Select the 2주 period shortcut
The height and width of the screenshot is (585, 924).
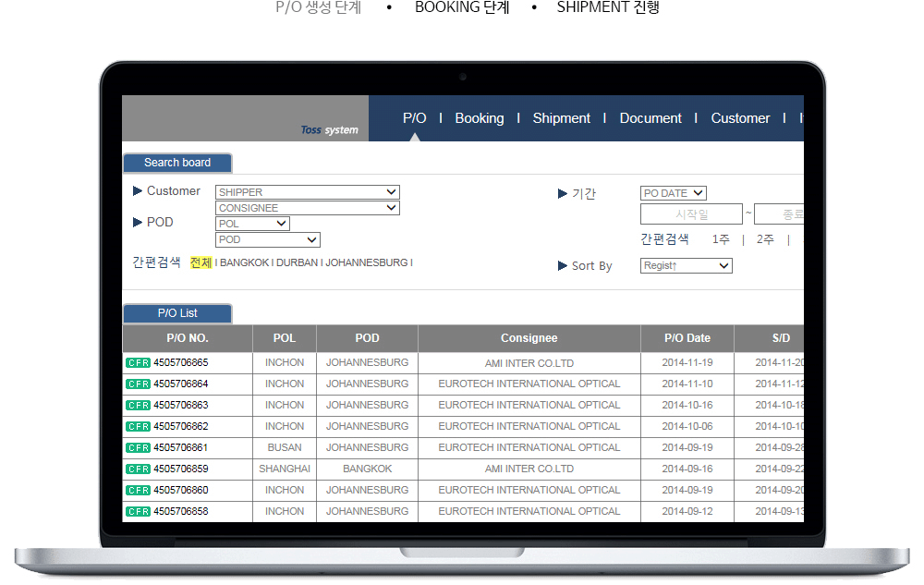pos(765,239)
